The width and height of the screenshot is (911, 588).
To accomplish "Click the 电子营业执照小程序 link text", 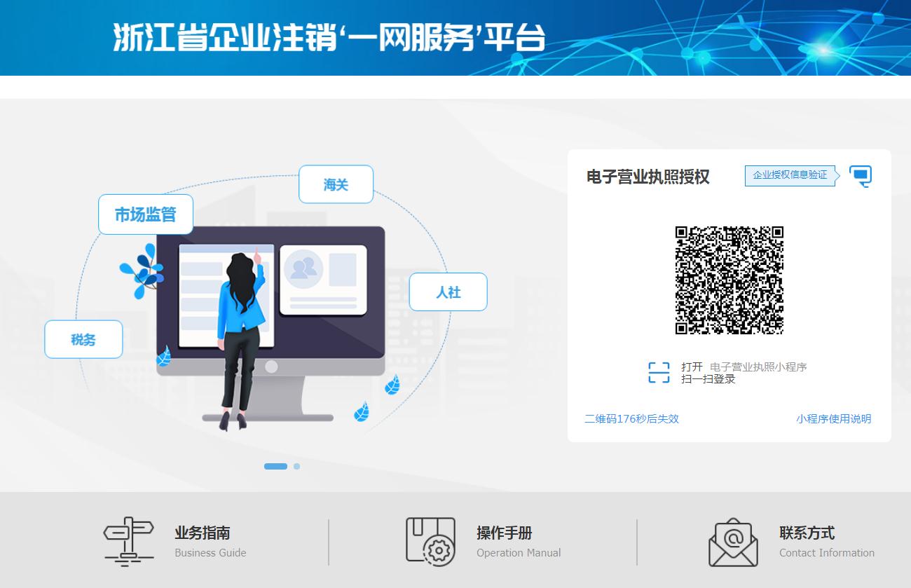I will tap(758, 367).
